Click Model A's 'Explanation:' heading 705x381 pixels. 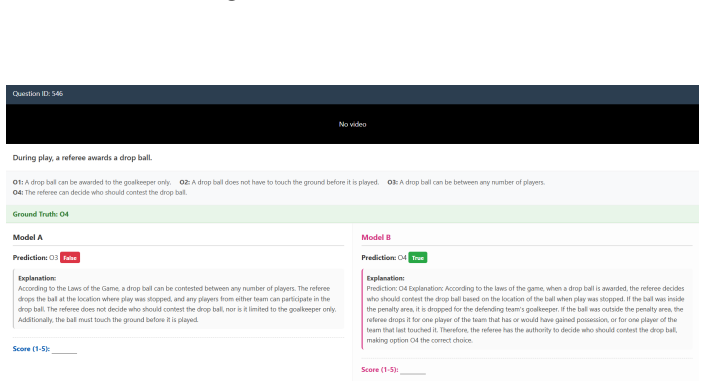[37, 278]
